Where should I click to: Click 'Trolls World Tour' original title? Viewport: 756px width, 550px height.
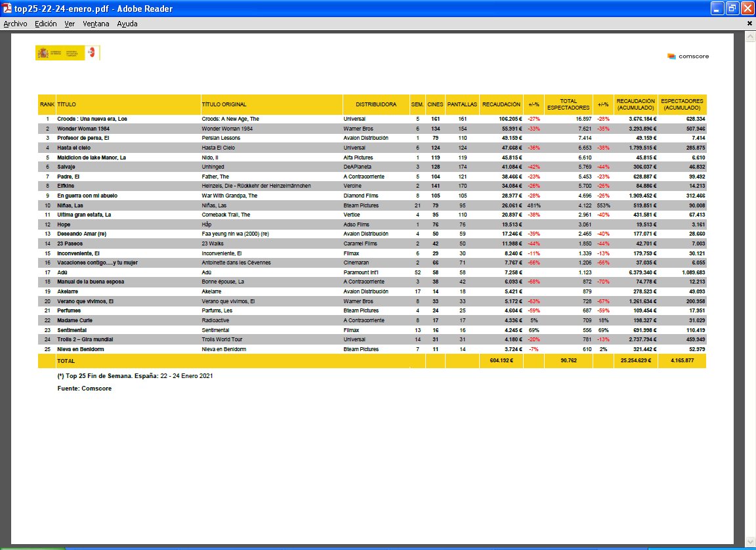click(x=222, y=339)
